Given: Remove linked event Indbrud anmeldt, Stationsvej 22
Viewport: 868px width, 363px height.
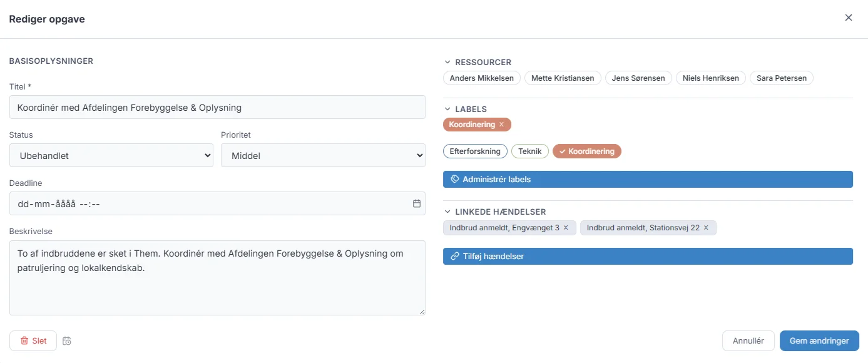Looking at the screenshot, I should [706, 228].
